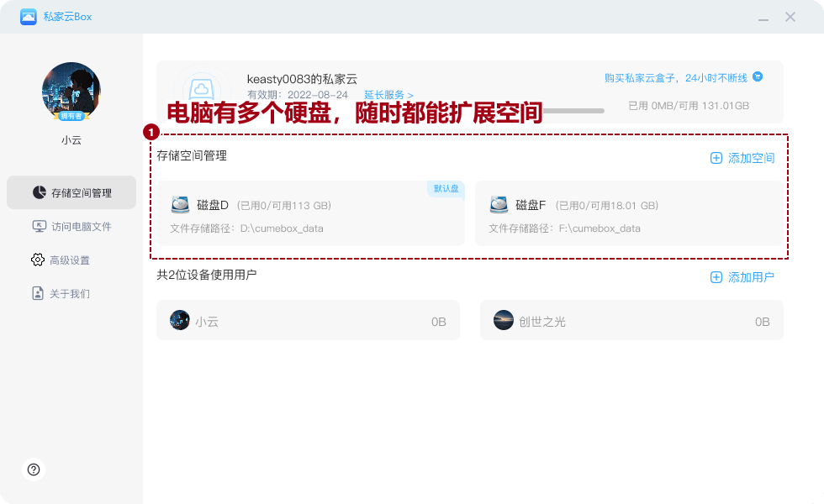824x504 pixels.
Task: Click the shopping cart icon
Action: [758, 76]
